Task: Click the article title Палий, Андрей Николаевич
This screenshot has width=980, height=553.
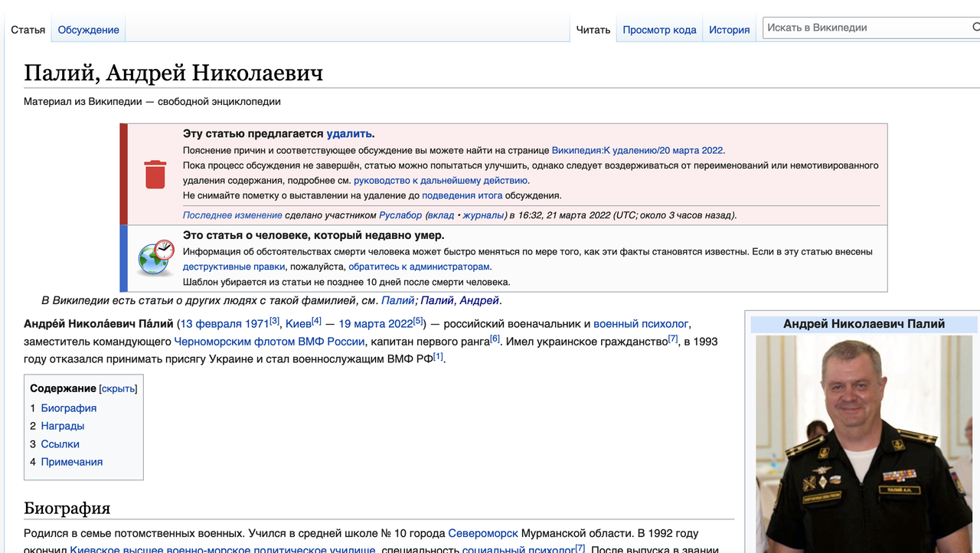Action: tap(173, 74)
